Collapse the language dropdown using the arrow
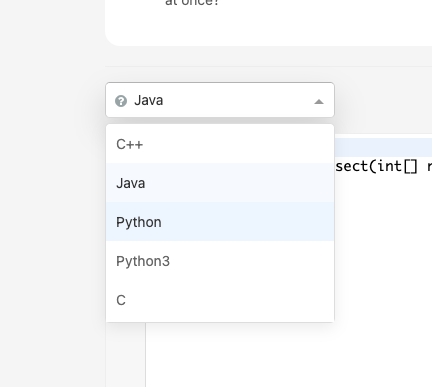This screenshot has height=387, width=432. (x=319, y=102)
